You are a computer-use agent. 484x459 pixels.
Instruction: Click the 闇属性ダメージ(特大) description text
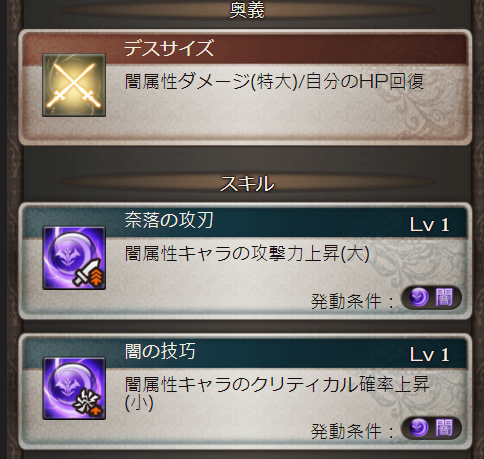[x=211, y=82]
